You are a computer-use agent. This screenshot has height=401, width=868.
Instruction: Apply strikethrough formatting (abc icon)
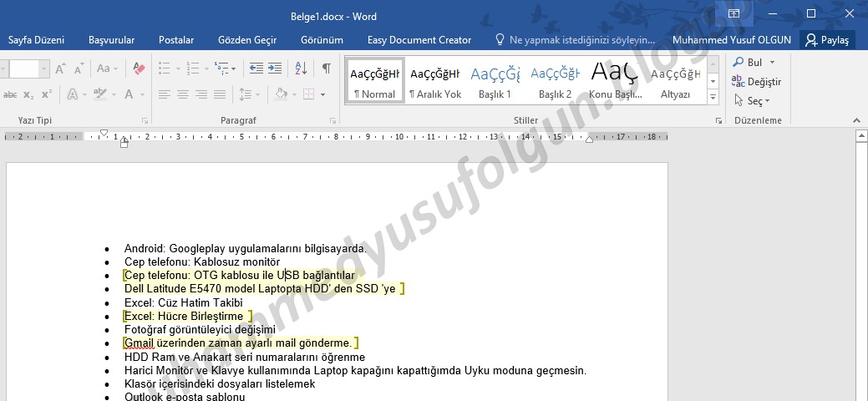coord(10,94)
